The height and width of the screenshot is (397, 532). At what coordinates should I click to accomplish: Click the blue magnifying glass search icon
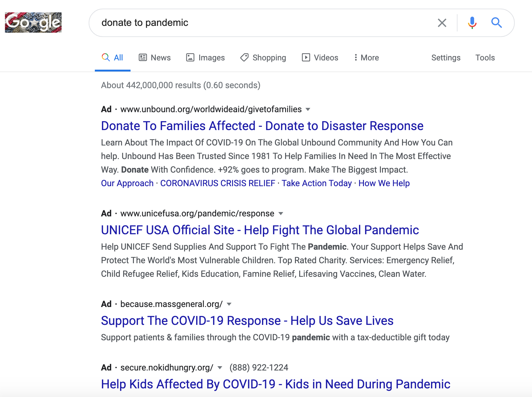[x=496, y=23]
